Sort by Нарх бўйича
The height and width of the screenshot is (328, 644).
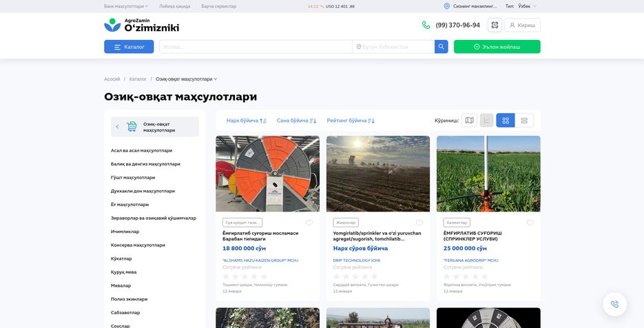tap(247, 121)
